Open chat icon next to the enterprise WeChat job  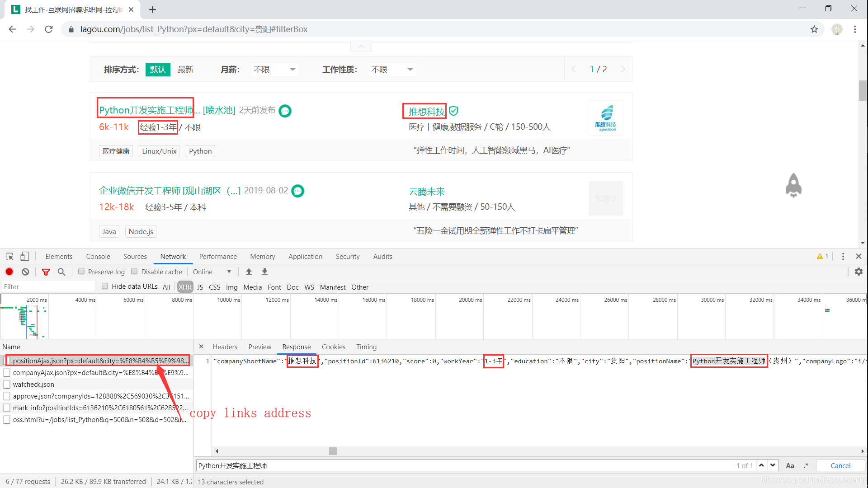pyautogui.click(x=298, y=191)
